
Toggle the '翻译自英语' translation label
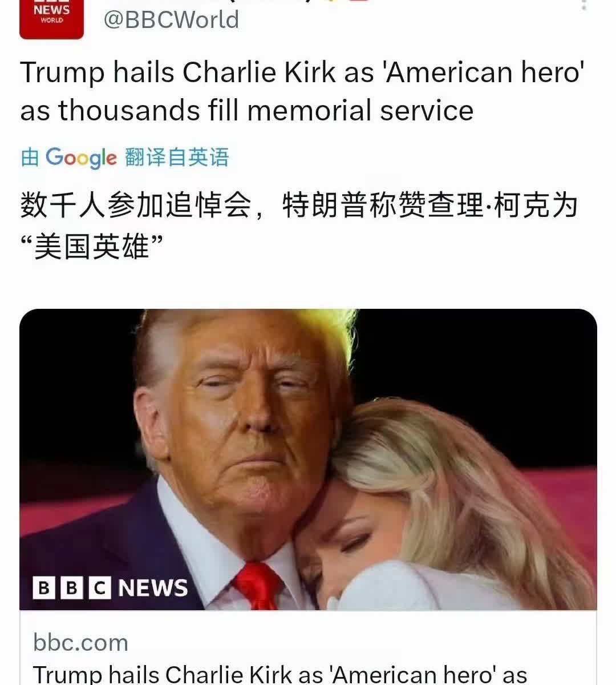click(177, 157)
